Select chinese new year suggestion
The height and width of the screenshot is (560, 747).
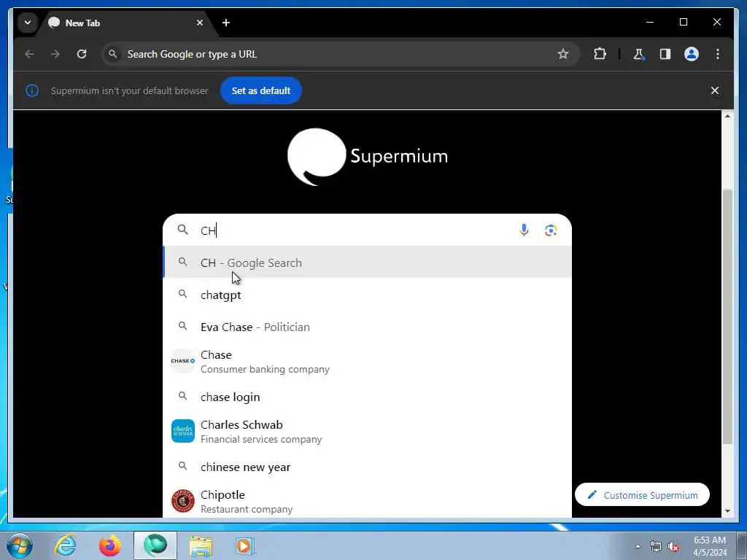[368, 467]
